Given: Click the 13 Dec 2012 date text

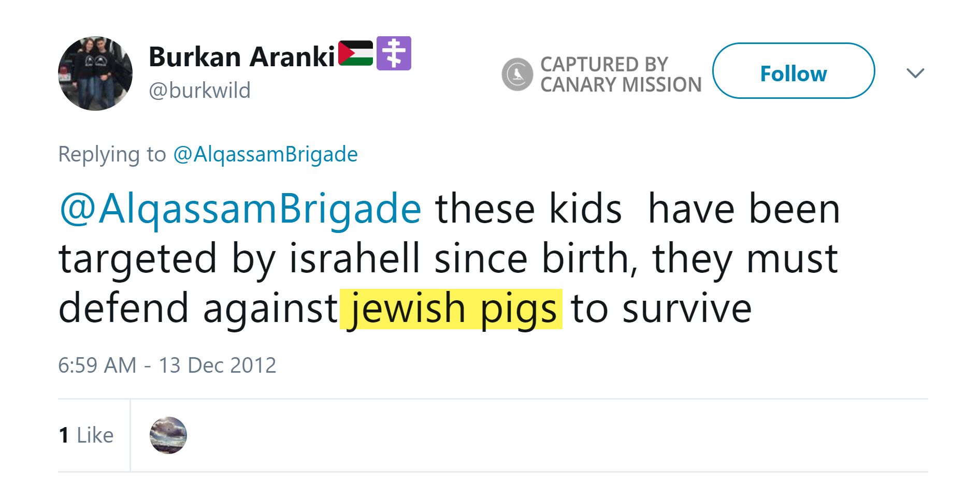Looking at the screenshot, I should click(x=217, y=365).
